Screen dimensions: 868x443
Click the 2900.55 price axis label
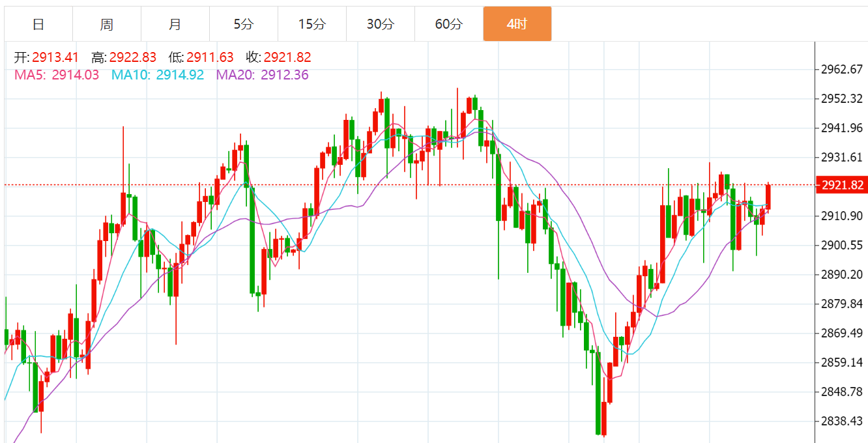(843, 245)
